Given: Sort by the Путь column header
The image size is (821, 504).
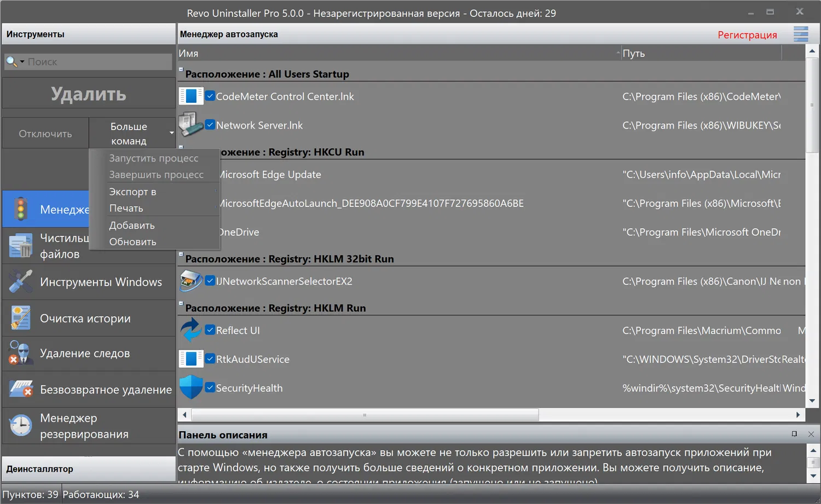Looking at the screenshot, I should (702, 53).
